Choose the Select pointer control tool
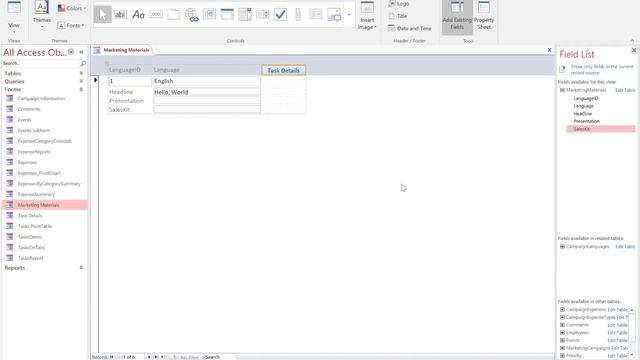640x360 pixels. click(x=102, y=14)
